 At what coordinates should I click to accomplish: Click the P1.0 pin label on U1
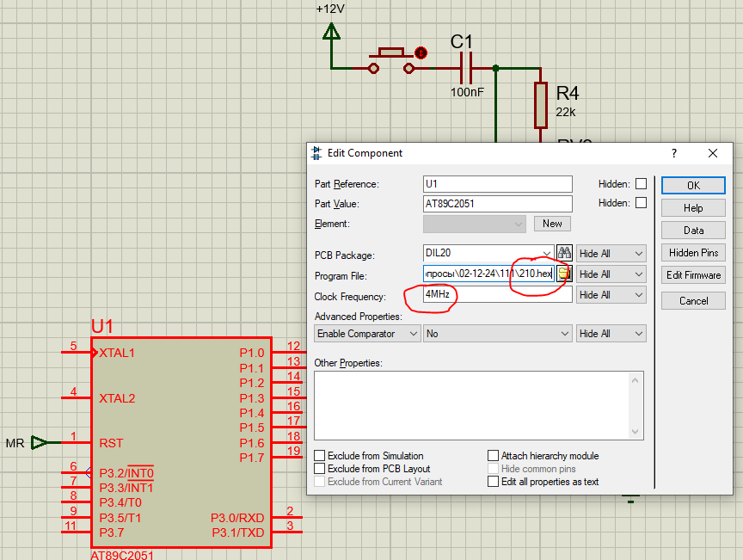[252, 353]
